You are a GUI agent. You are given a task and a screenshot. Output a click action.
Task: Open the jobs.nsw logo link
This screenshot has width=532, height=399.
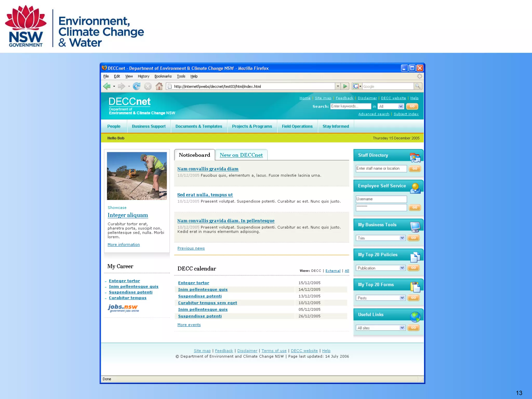(x=123, y=308)
